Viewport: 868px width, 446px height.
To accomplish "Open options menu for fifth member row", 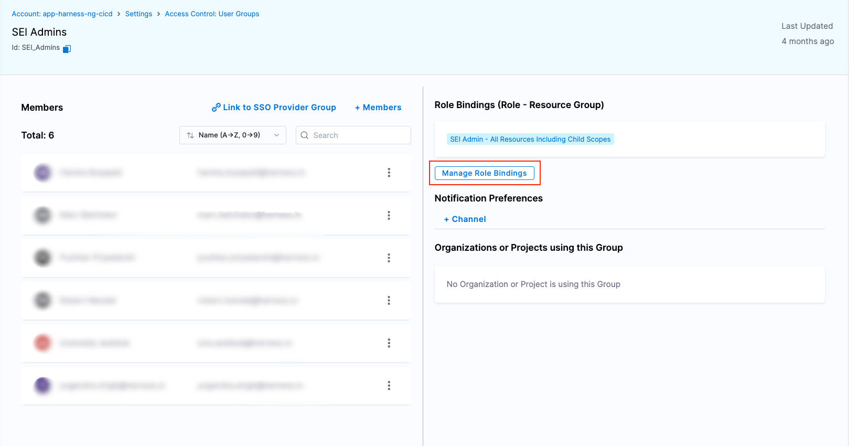I will point(389,343).
